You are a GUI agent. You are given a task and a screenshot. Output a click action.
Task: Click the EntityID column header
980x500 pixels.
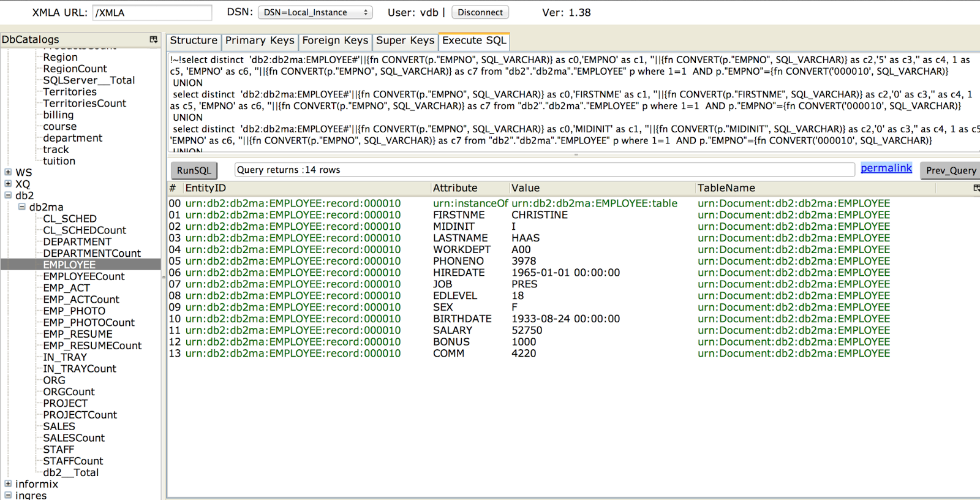[x=206, y=188]
